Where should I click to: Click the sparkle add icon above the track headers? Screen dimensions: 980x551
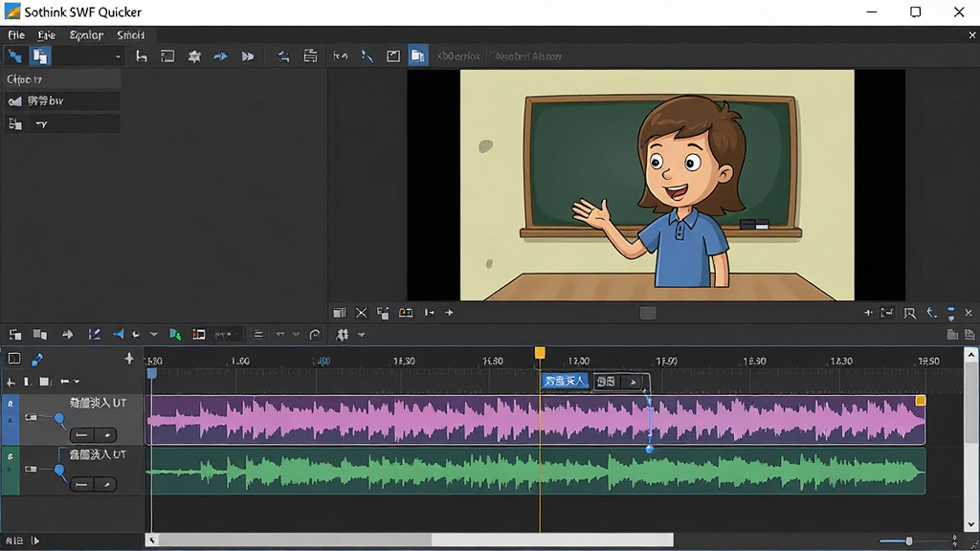(x=129, y=358)
